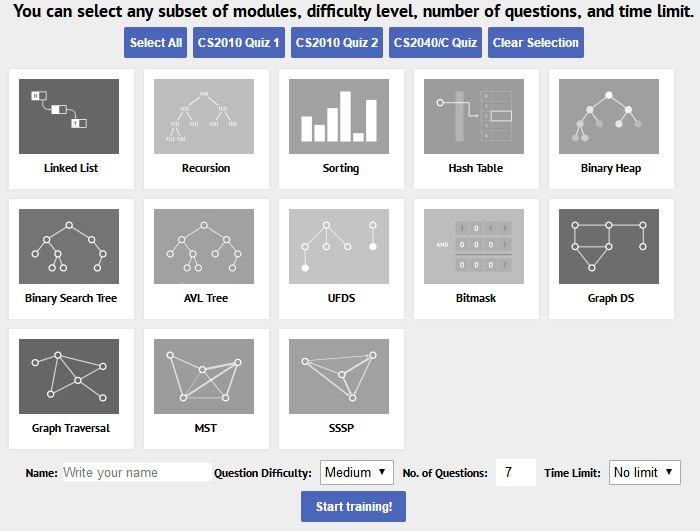Choose the Hash Table module icon
The height and width of the screenshot is (531, 700).
click(474, 117)
